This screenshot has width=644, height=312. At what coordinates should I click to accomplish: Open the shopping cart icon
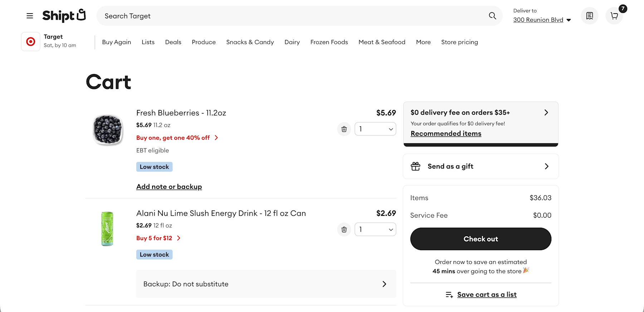click(x=614, y=16)
